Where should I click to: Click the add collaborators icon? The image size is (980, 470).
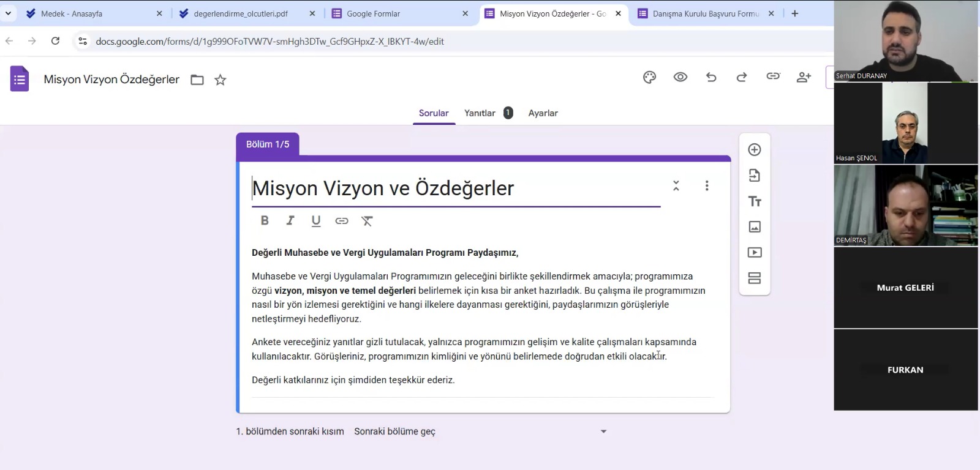pyautogui.click(x=804, y=77)
